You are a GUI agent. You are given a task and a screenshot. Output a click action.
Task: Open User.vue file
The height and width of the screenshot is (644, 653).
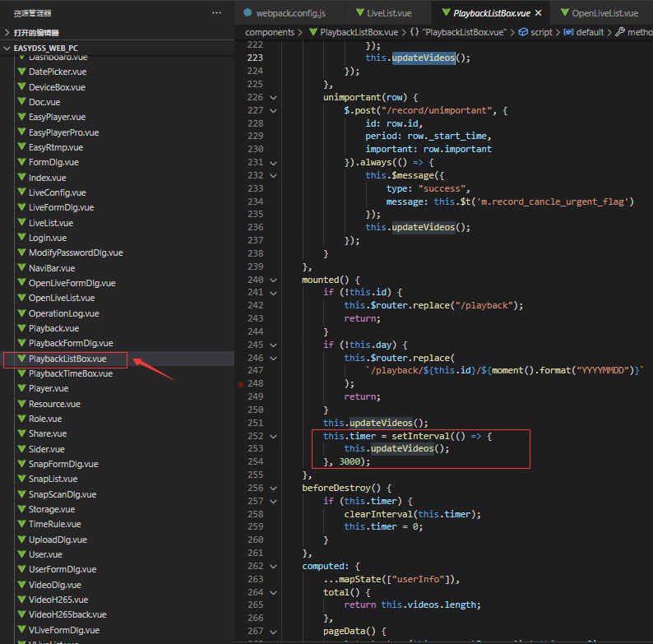pos(45,554)
